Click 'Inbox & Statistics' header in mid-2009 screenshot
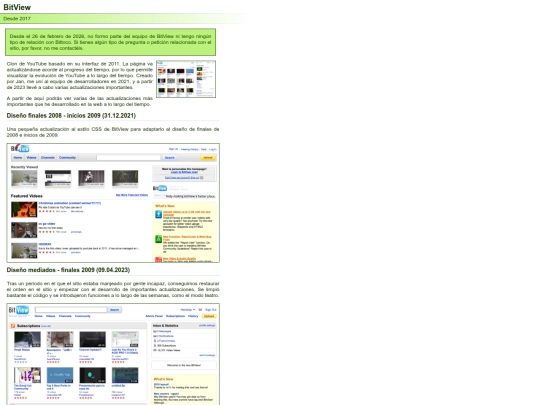This screenshot has height=405, width=540. tap(166, 325)
